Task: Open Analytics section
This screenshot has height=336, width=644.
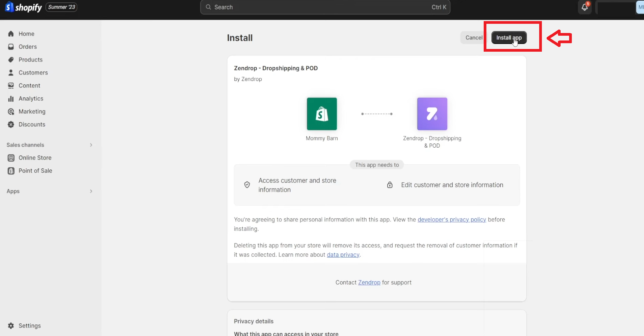Action: 31,99
